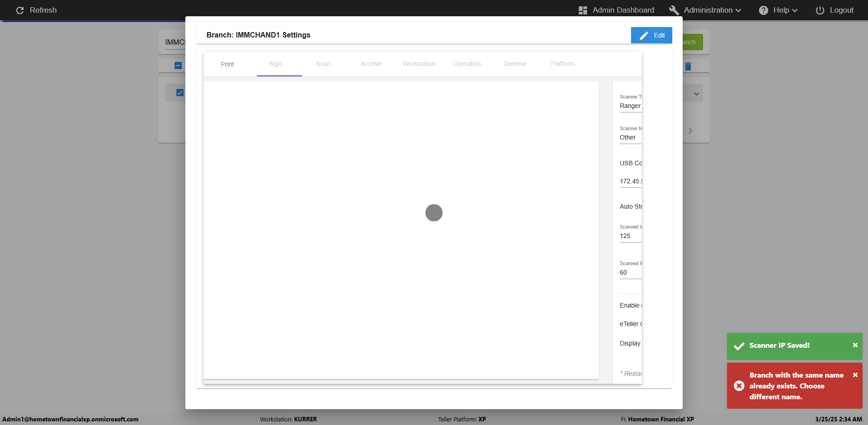The width and height of the screenshot is (868, 425).
Task: Click the 'Branch: IMMCHAND1 Settings' title
Action: 258,35
